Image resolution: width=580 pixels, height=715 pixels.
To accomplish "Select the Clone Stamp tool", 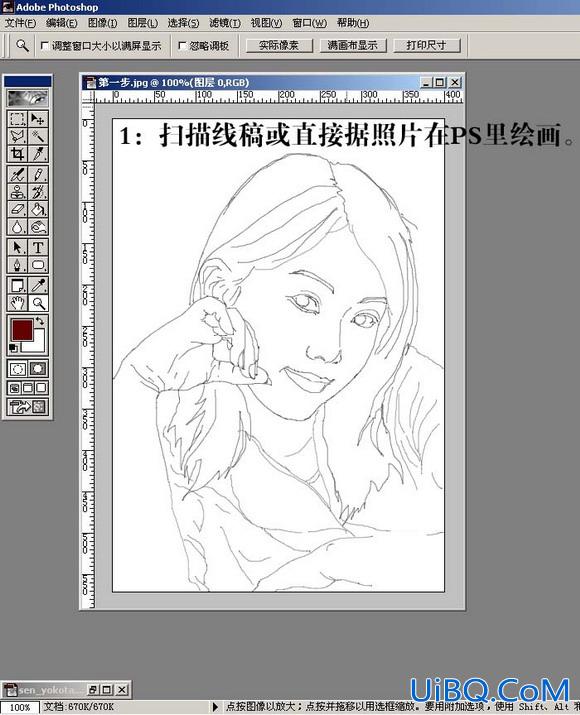I will (x=17, y=192).
